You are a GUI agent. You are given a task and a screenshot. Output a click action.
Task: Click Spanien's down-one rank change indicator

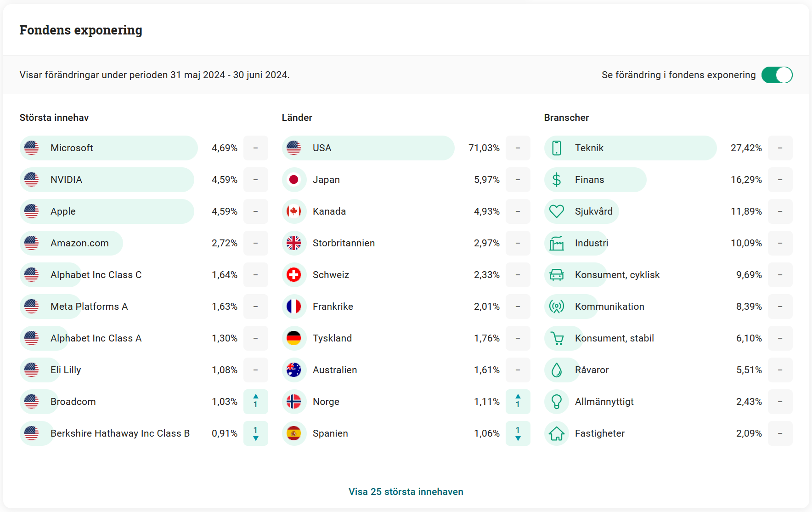(x=518, y=433)
